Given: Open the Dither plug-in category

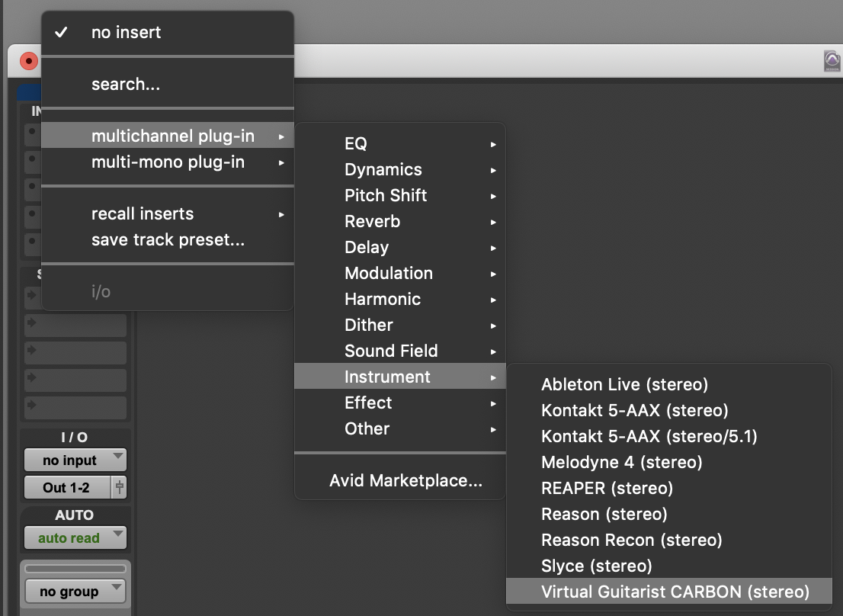Looking at the screenshot, I should [x=400, y=325].
